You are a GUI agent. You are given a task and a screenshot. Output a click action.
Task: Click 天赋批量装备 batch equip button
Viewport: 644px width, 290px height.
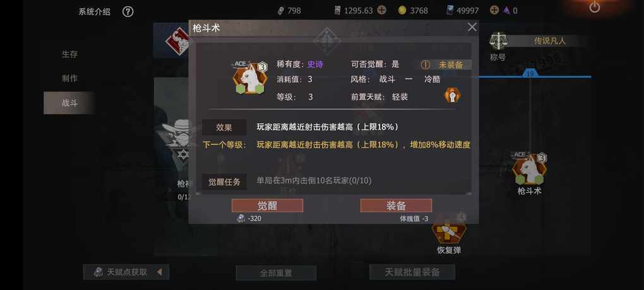pos(412,272)
